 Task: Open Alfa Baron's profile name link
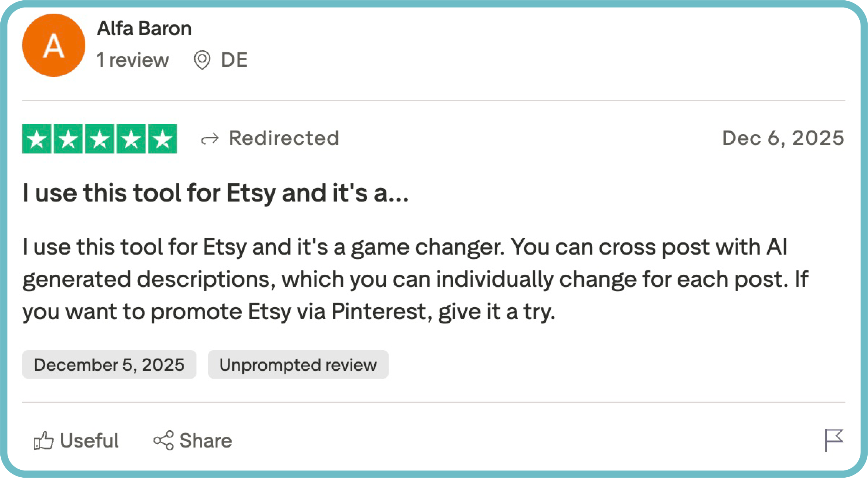(144, 29)
